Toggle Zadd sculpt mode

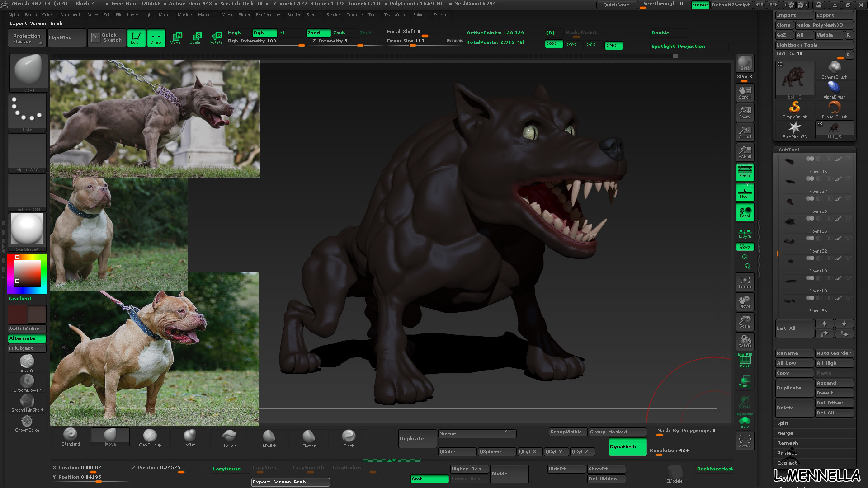tap(318, 33)
